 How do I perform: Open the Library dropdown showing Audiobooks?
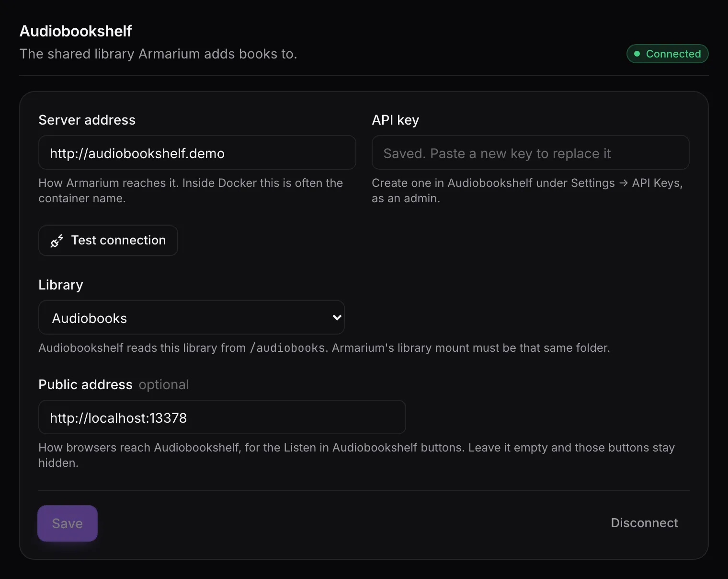point(192,317)
